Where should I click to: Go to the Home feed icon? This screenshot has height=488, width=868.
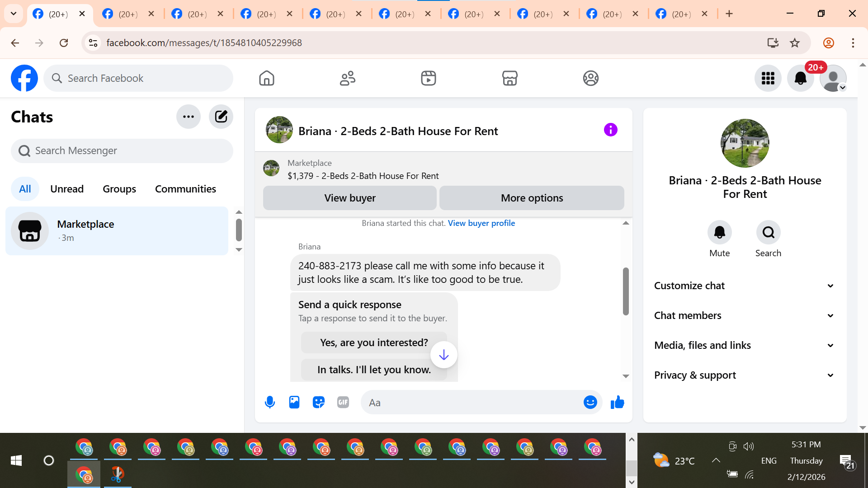(267, 78)
